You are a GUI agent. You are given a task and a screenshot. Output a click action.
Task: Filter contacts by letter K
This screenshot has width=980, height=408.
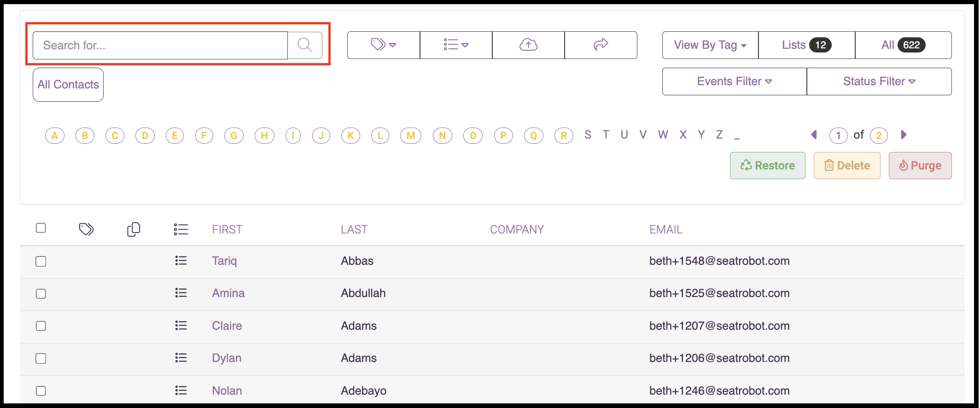coord(350,135)
